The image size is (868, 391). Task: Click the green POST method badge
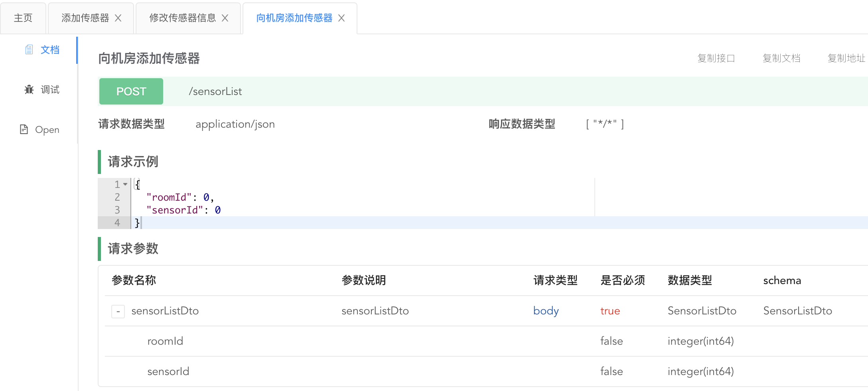click(x=131, y=91)
